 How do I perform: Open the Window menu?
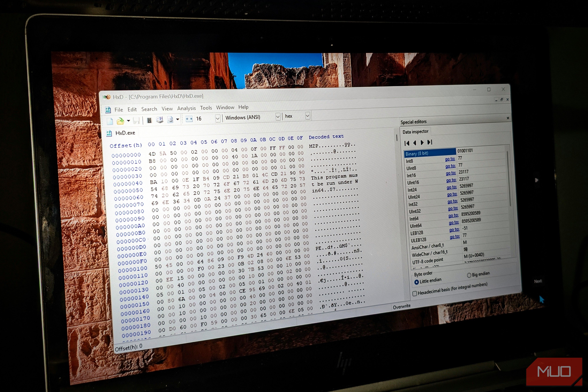pos(225,107)
